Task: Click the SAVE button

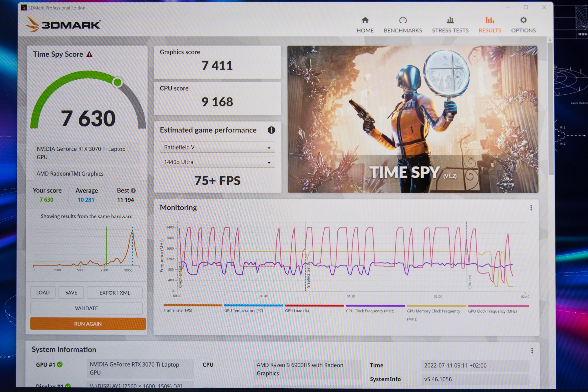Action: (71, 293)
